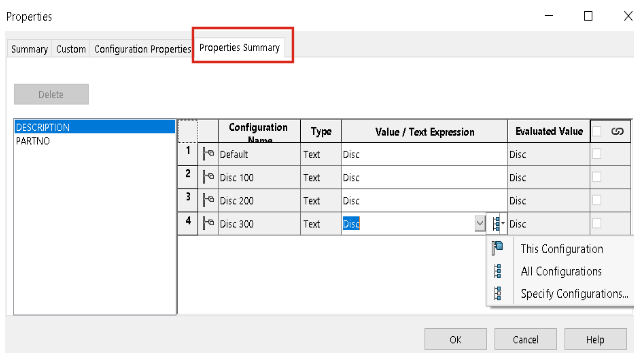Confirm with the OK button
640x360 pixels.
[x=455, y=339]
